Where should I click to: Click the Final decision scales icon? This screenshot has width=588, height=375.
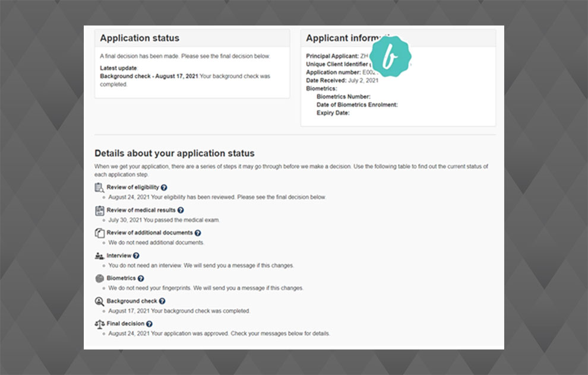pyautogui.click(x=99, y=324)
